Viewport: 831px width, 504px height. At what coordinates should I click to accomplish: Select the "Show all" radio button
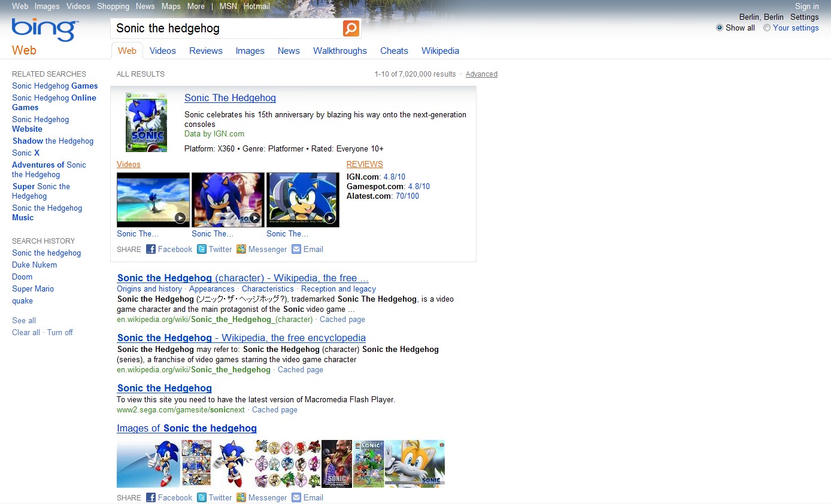(719, 28)
